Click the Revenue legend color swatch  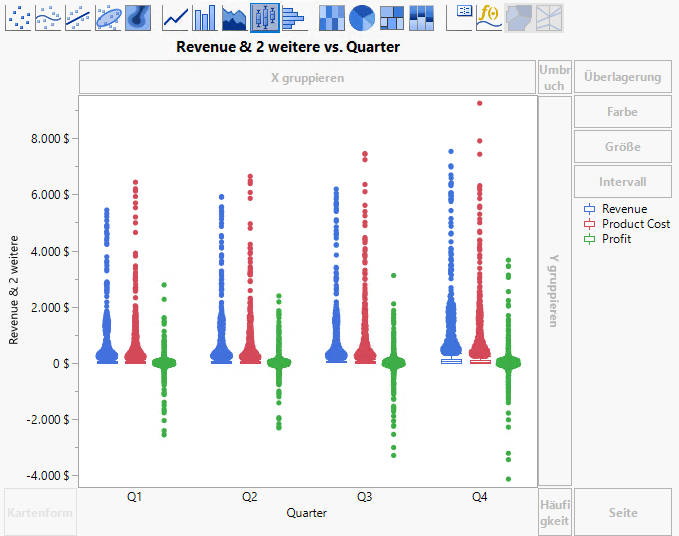click(x=589, y=209)
